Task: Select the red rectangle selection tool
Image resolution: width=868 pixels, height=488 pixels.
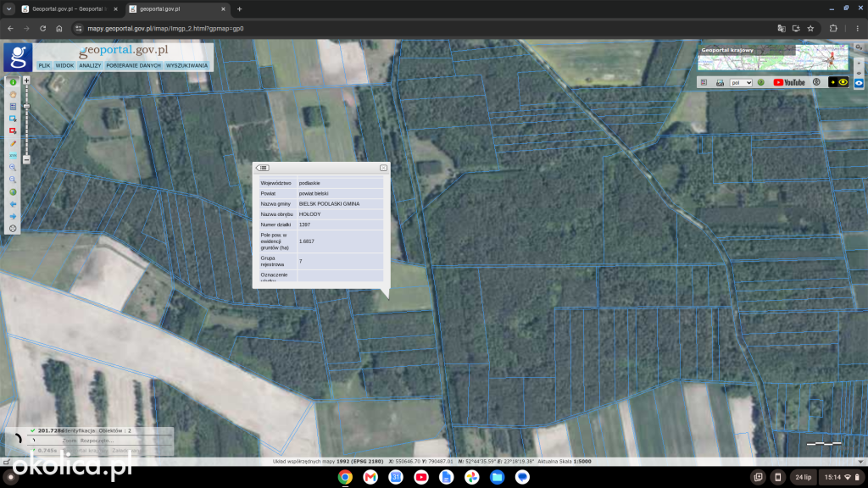Action: [x=13, y=131]
